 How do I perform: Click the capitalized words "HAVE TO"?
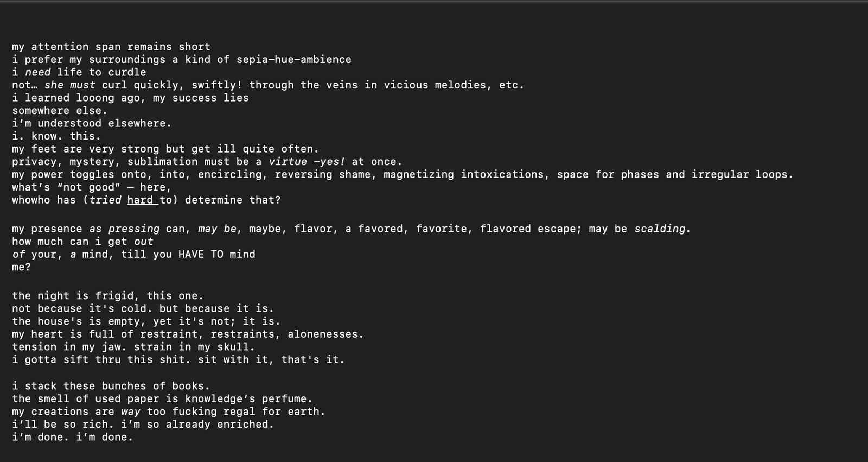200,255
